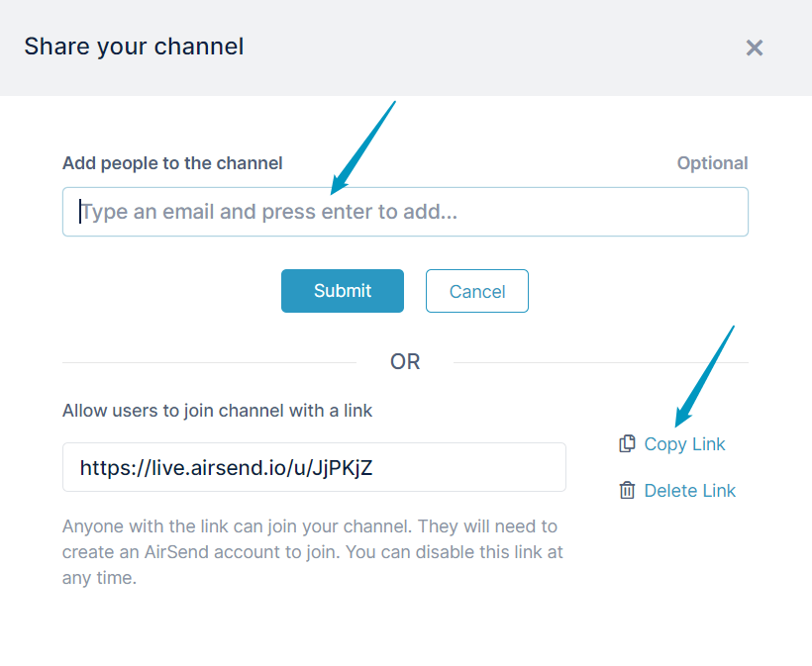Click the OR divider text
Screen dimensions: 812x666
[405, 362]
